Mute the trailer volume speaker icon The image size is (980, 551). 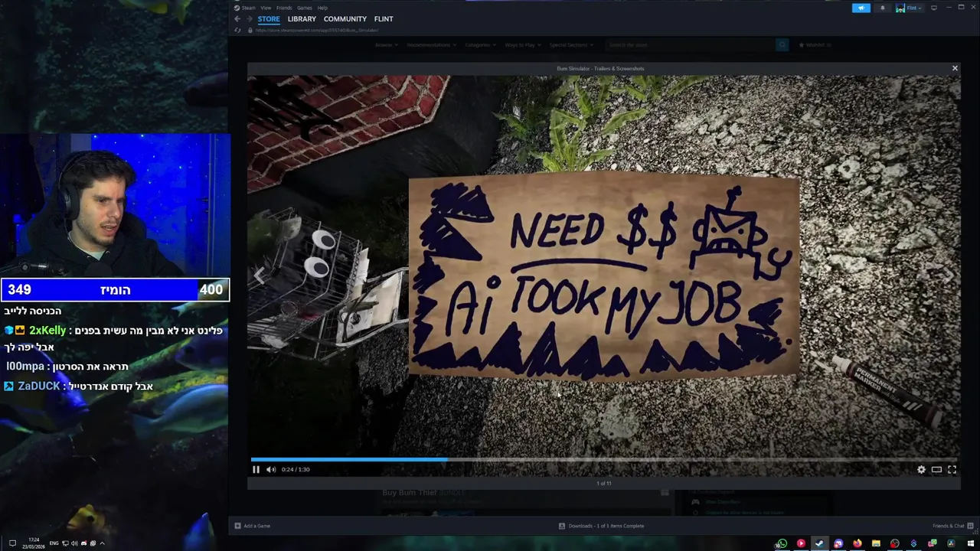click(271, 469)
